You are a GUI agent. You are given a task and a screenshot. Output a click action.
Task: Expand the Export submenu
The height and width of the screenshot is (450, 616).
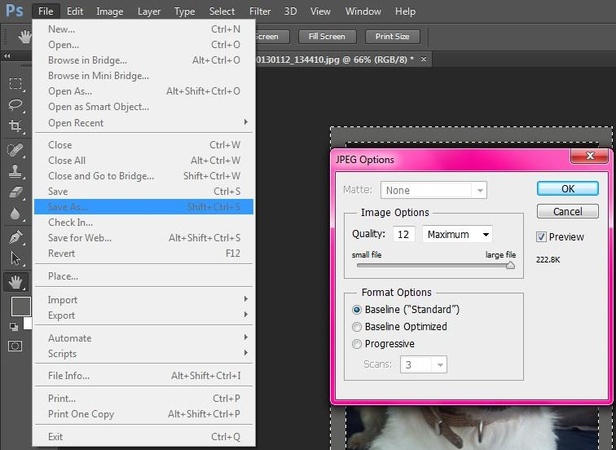coord(144,315)
